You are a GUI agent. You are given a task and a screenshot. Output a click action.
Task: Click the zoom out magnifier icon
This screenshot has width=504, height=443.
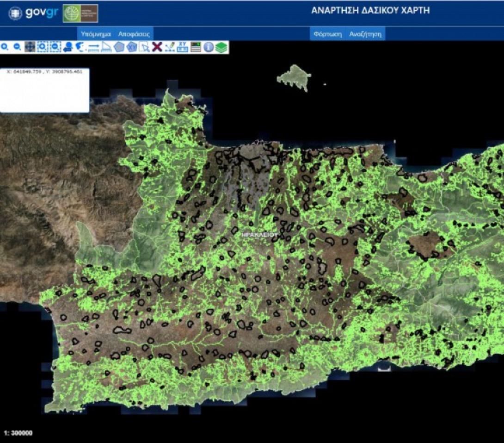click(17, 47)
